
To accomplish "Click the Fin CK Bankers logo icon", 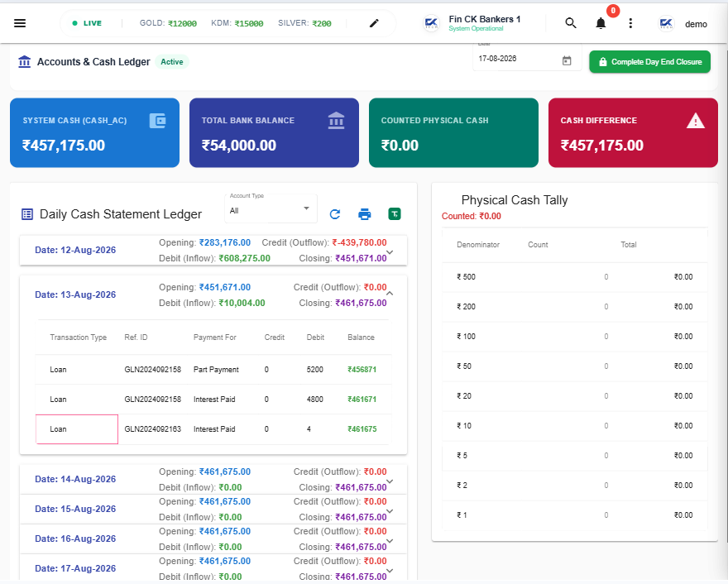I will tap(431, 23).
